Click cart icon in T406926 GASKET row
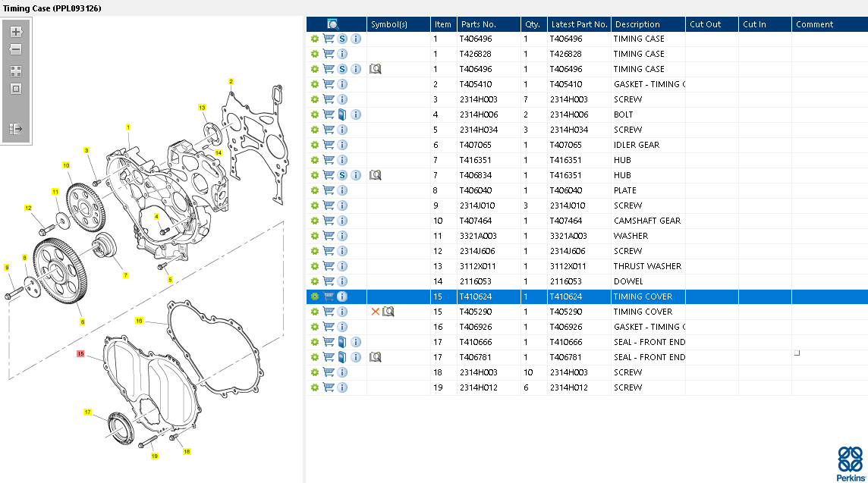This screenshot has width=868, height=483. click(329, 327)
